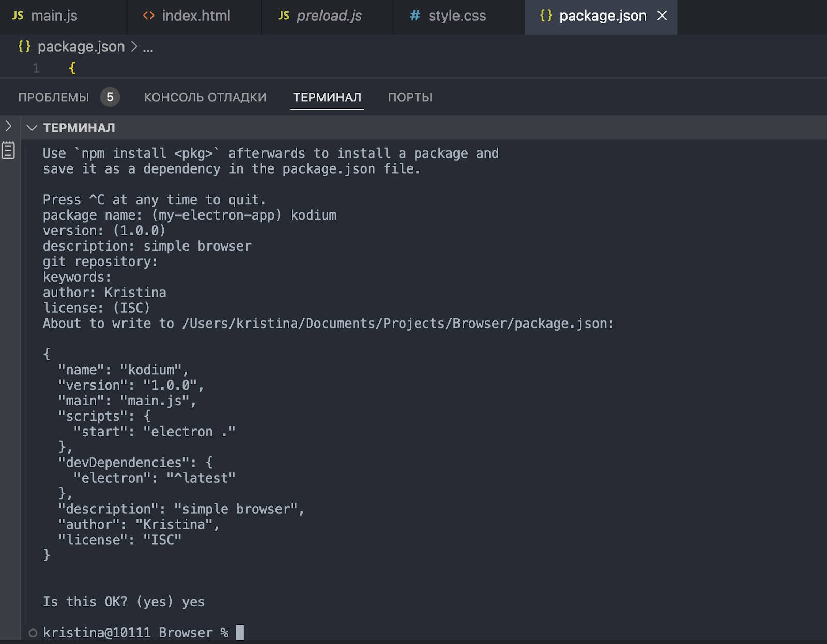Viewport: 827px width, 644px height.
Task: Collapse the ТЕРМИНАЛ section chevron
Action: tap(32, 128)
